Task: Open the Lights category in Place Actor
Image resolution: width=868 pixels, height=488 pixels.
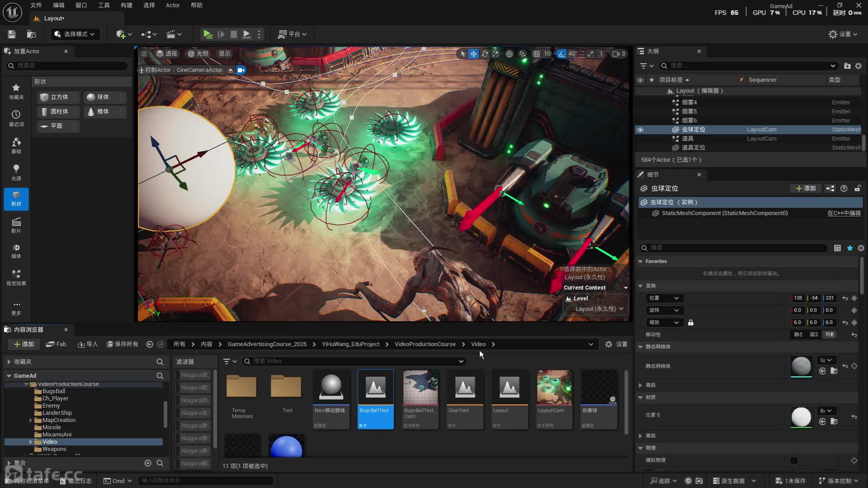Action: tap(16, 172)
